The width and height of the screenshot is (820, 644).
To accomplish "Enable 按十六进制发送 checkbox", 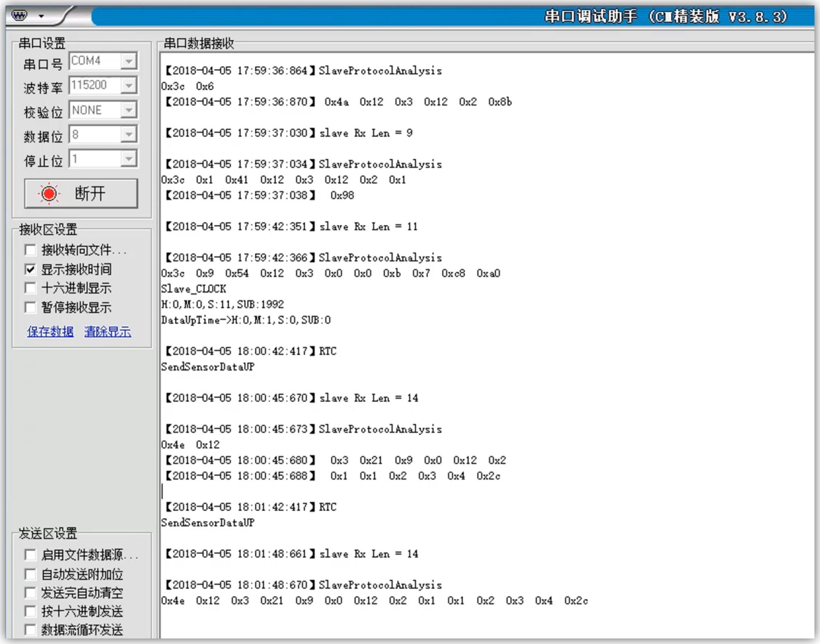I will pyautogui.click(x=30, y=612).
